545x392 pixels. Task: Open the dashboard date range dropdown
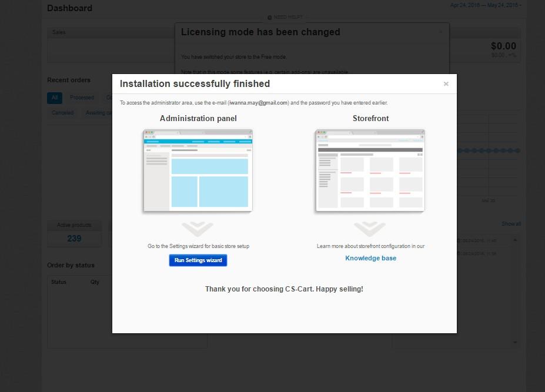point(486,5)
